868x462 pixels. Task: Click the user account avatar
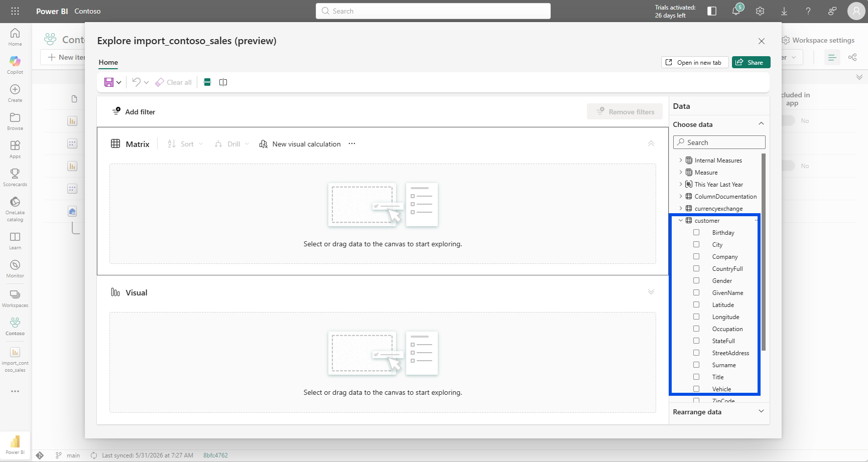tap(856, 11)
